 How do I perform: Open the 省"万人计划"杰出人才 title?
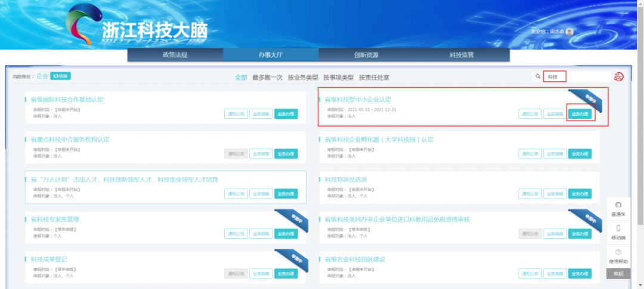tap(125, 179)
